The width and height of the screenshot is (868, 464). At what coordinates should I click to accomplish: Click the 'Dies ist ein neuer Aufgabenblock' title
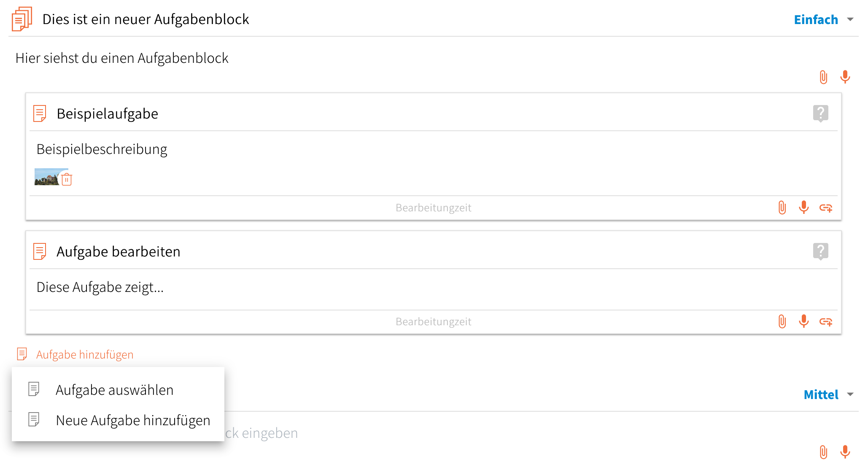click(146, 19)
